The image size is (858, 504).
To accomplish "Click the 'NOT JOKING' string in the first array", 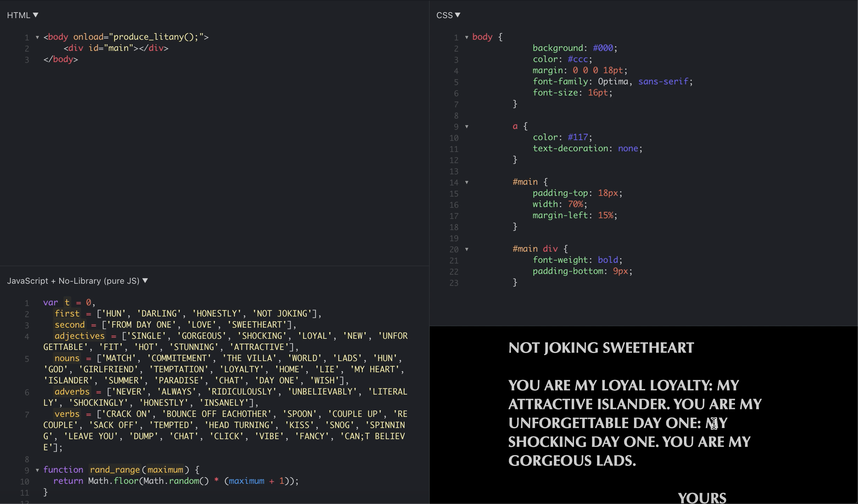I will 282,313.
